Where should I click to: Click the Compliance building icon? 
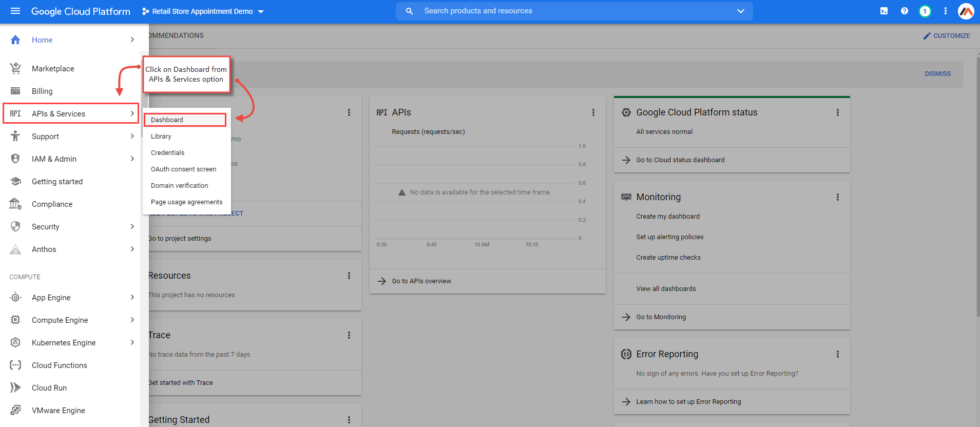click(15, 204)
